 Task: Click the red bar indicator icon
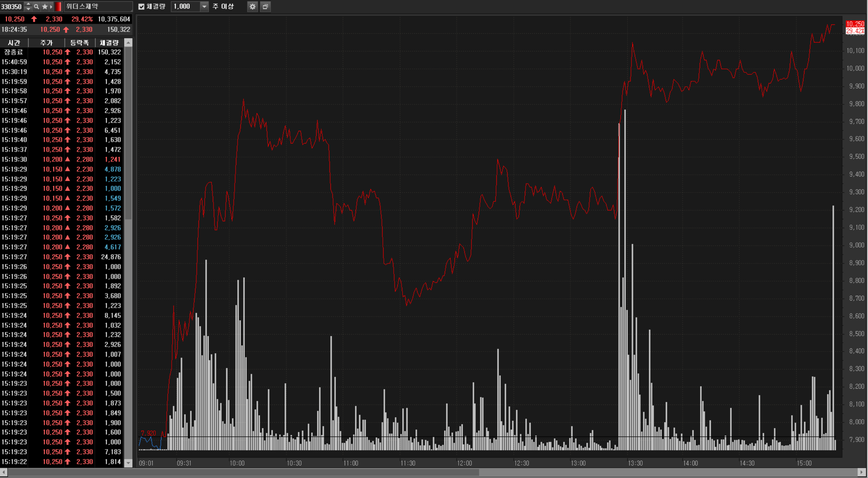point(58,6)
